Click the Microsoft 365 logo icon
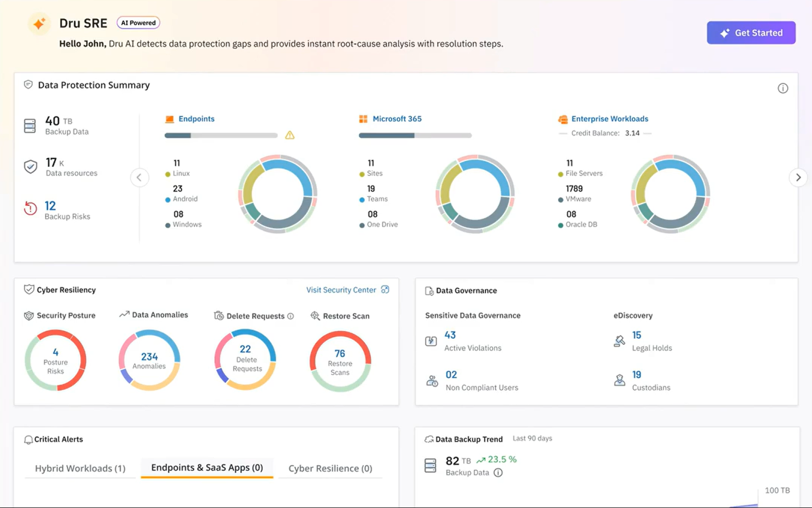Viewport: 812px width, 508px height. [x=363, y=119]
